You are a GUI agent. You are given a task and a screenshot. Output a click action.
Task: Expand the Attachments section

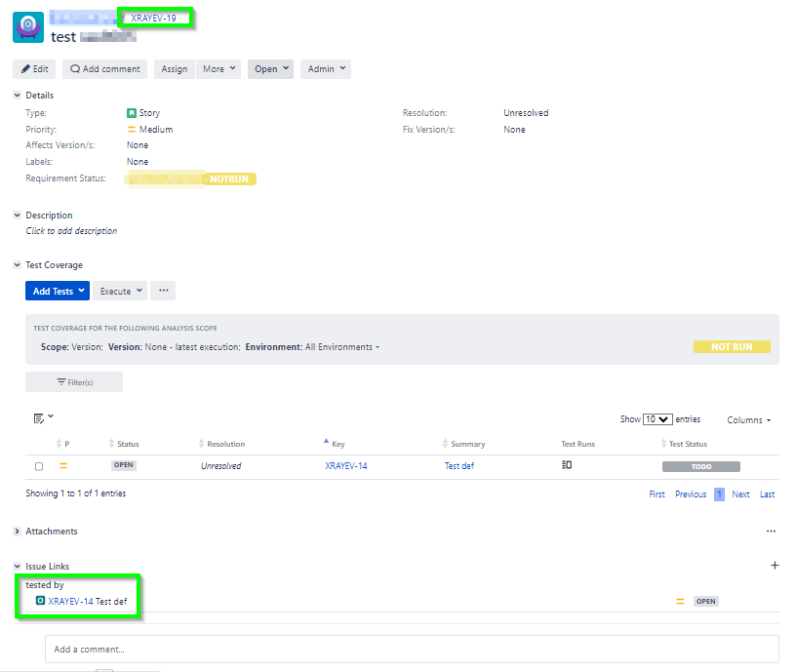(x=17, y=532)
